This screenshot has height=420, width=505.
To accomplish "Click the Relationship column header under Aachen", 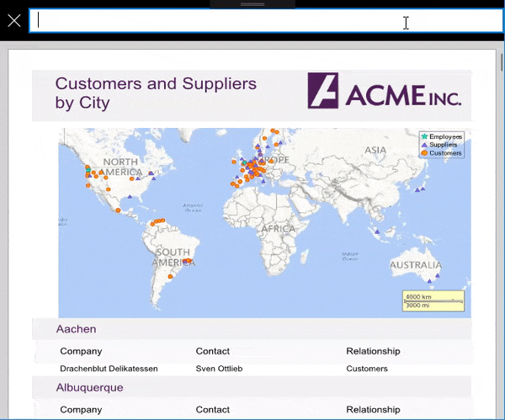I will 373,351.
